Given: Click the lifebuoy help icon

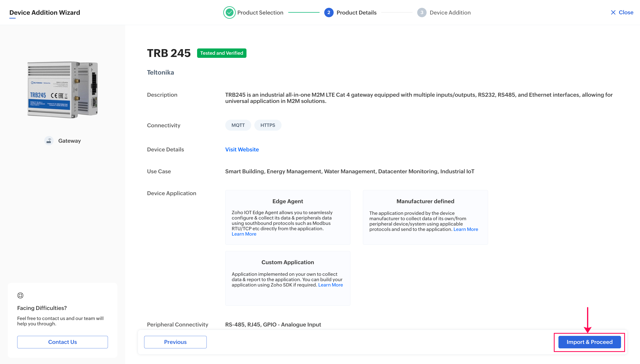Looking at the screenshot, I should click(20, 295).
